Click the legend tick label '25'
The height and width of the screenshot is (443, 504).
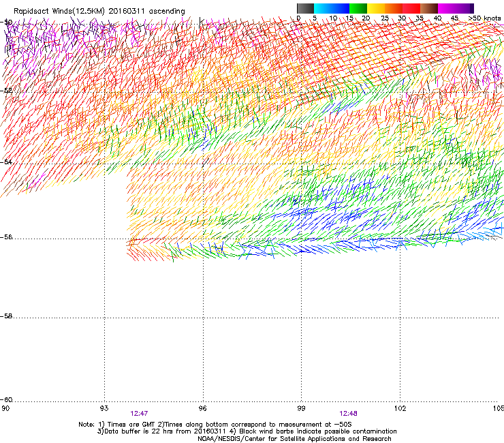click(x=385, y=18)
